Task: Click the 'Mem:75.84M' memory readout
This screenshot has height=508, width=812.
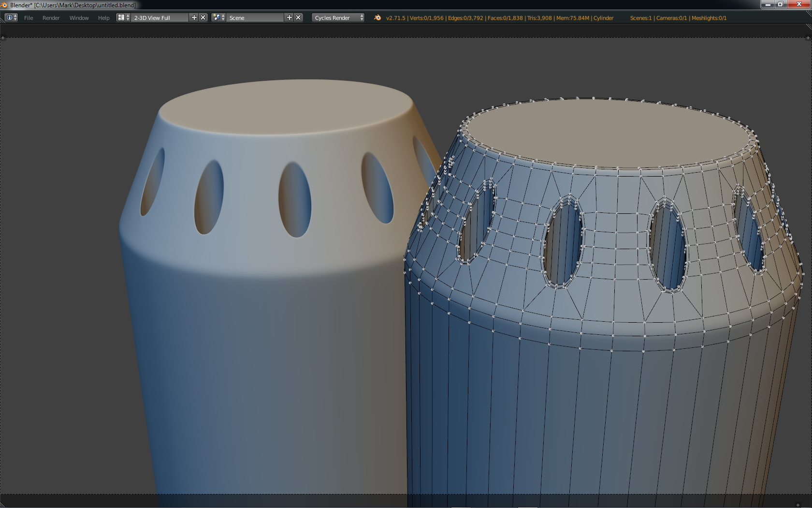Action: pos(573,18)
